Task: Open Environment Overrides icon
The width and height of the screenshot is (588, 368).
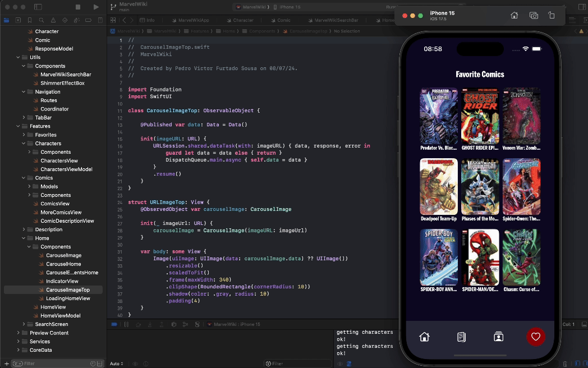Action: (x=197, y=324)
